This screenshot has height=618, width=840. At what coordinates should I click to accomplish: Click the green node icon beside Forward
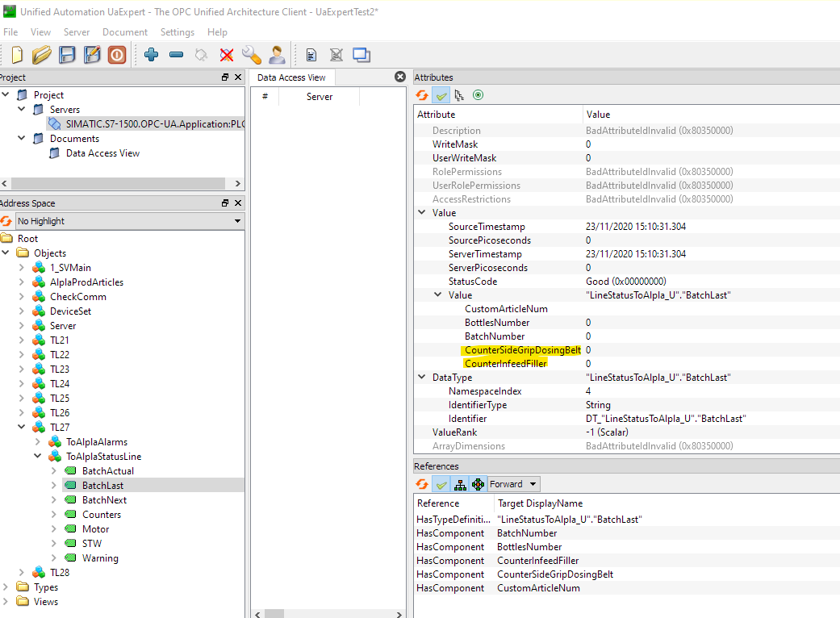[478, 484]
